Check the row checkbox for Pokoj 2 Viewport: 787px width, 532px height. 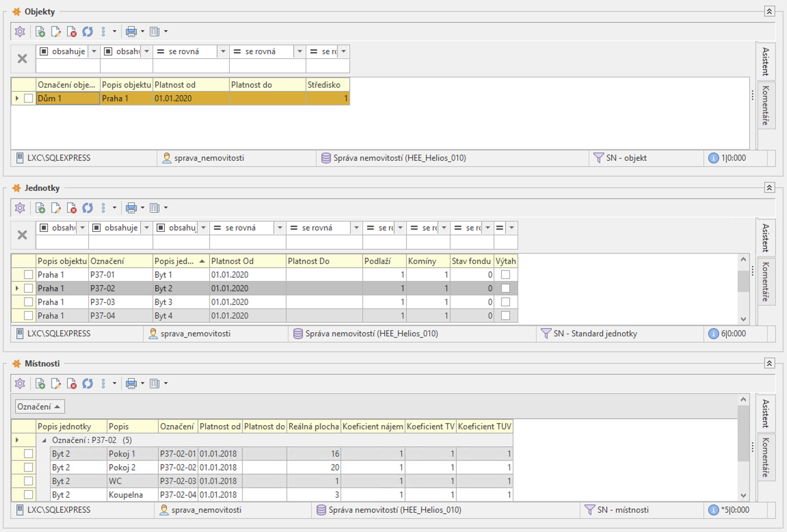pyautogui.click(x=28, y=467)
